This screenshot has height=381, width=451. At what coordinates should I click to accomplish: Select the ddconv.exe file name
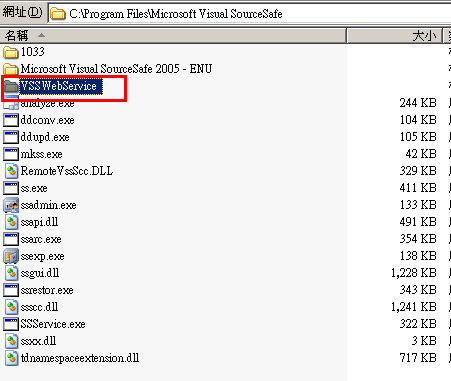pyautogui.click(x=47, y=120)
